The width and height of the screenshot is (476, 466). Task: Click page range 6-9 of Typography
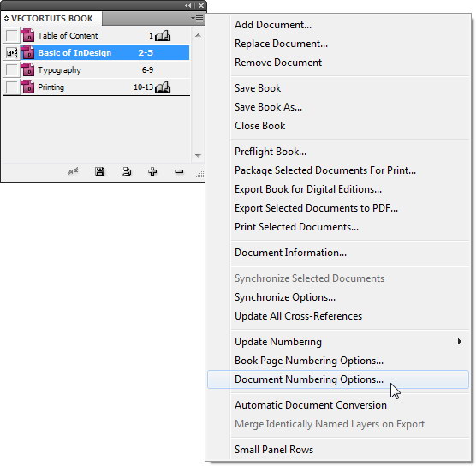[x=147, y=70]
